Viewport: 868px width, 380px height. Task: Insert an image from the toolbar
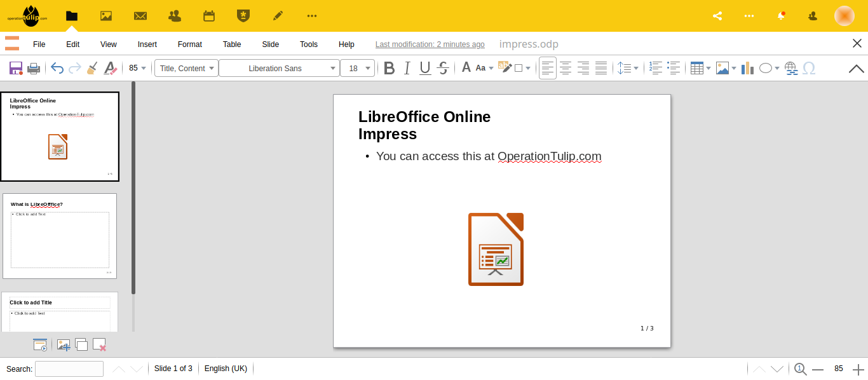click(722, 68)
